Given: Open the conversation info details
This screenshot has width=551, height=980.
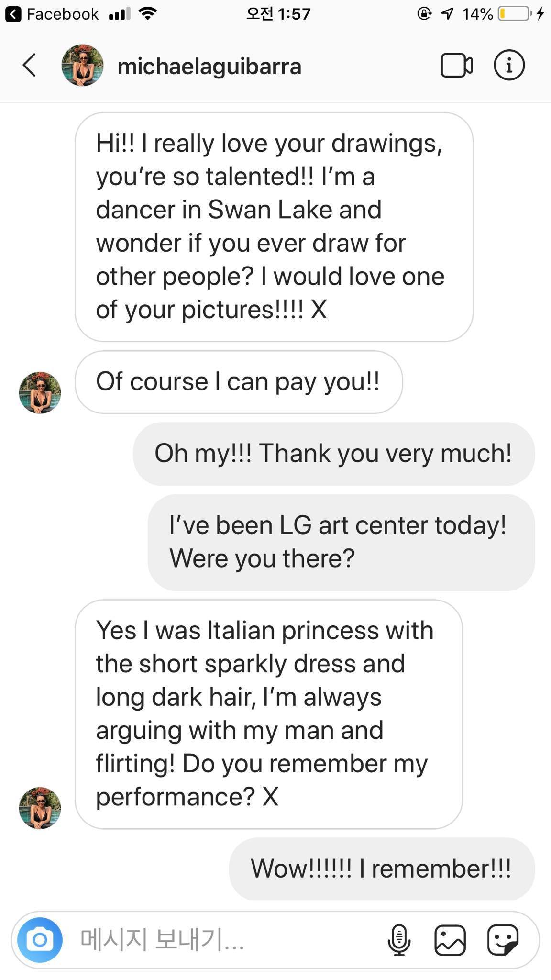Looking at the screenshot, I should [509, 65].
